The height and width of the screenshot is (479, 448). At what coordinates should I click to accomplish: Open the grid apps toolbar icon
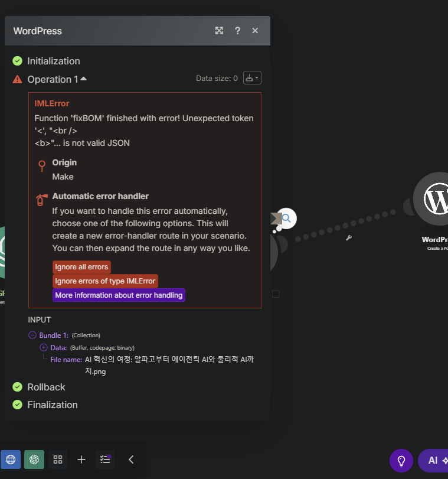pyautogui.click(x=58, y=460)
